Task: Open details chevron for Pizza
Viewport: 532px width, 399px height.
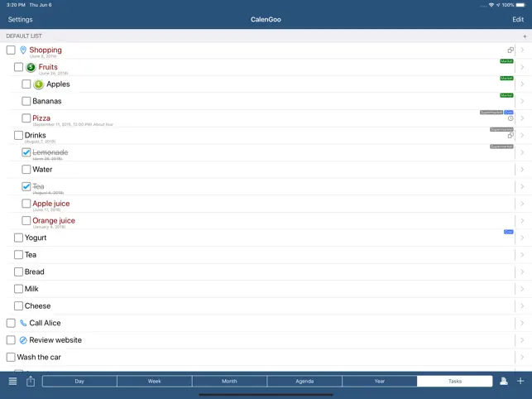Action: (x=523, y=118)
